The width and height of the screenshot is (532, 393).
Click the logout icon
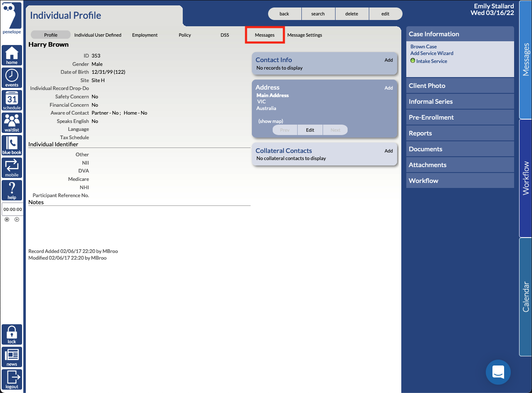[x=12, y=380]
